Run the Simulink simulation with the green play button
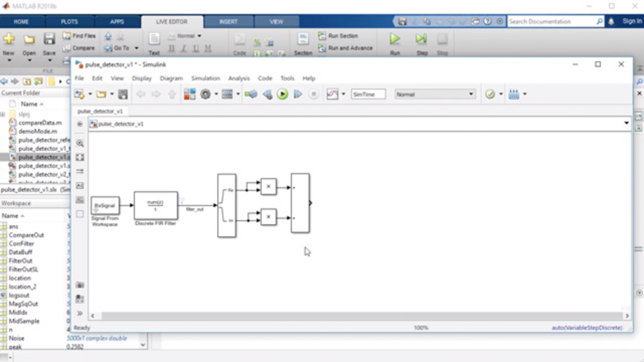Viewport: 644px width, 362px height. pos(282,95)
